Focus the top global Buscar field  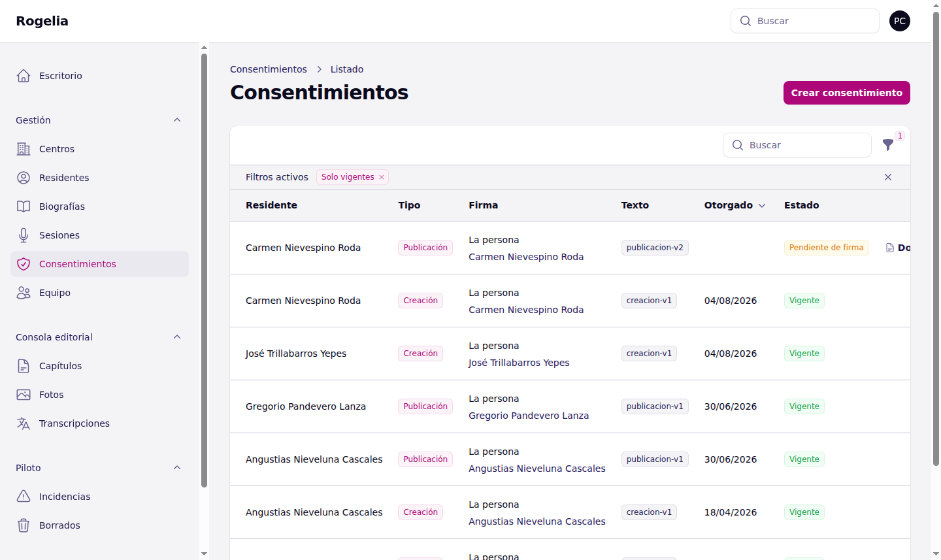(x=804, y=21)
